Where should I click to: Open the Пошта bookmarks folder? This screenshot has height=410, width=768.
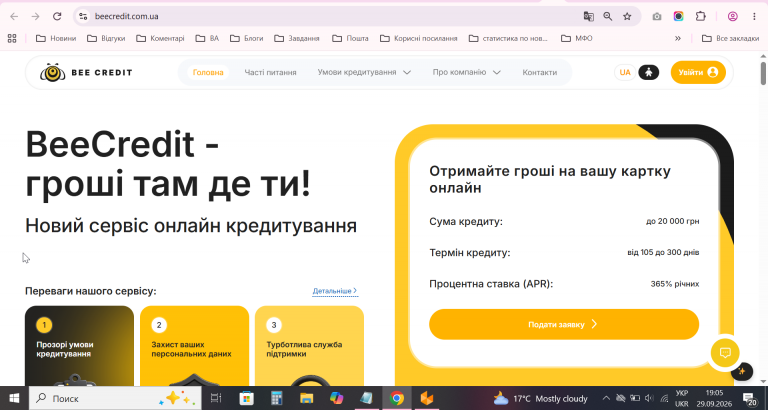click(x=350, y=38)
